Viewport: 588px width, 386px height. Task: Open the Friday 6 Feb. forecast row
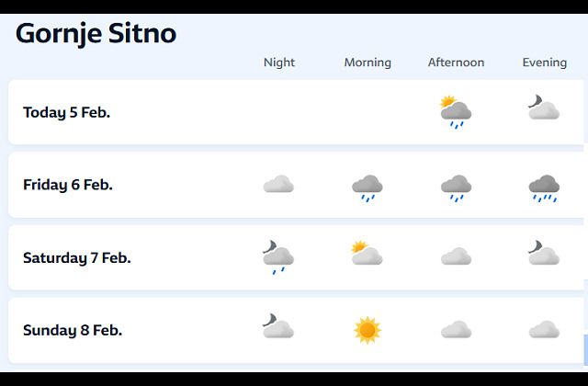68,185
